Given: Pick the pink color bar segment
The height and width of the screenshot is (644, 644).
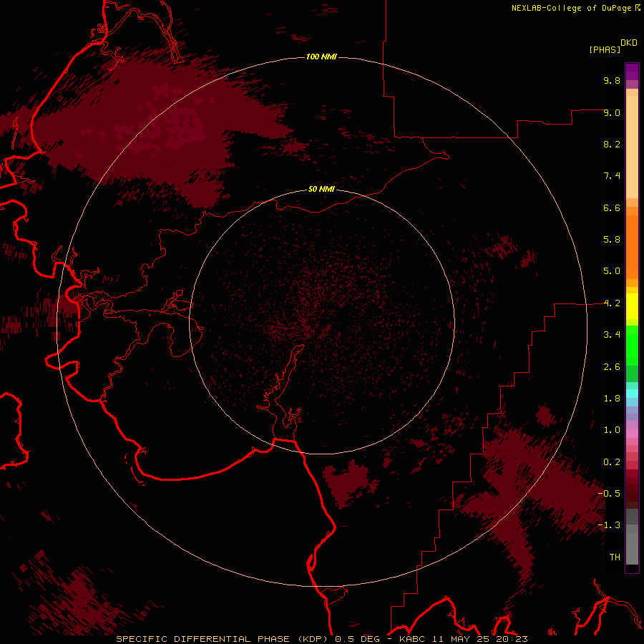Looking at the screenshot, I should 632,434.
